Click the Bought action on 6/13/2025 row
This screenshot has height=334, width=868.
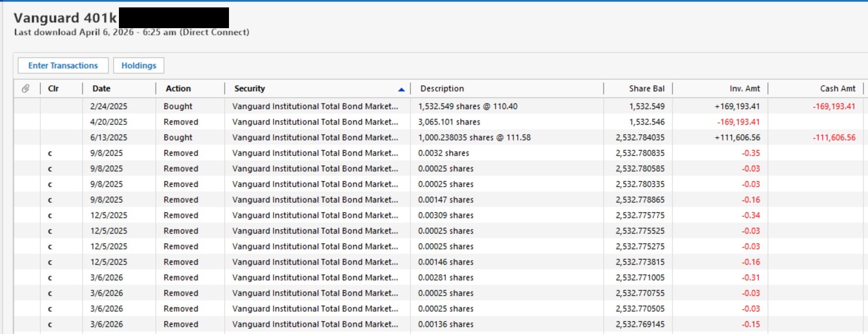click(178, 137)
